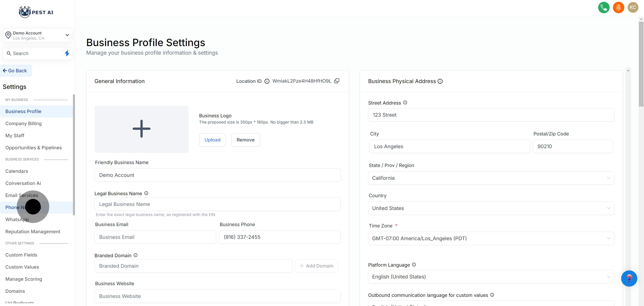
Task: Click the Upload logo button
Action: point(212,140)
